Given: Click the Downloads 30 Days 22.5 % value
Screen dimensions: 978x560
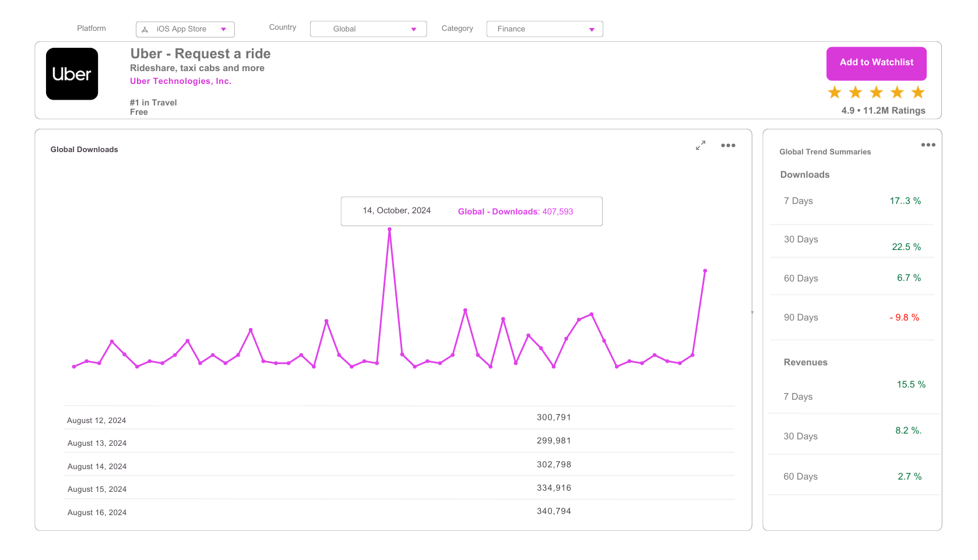Looking at the screenshot, I should pos(906,247).
